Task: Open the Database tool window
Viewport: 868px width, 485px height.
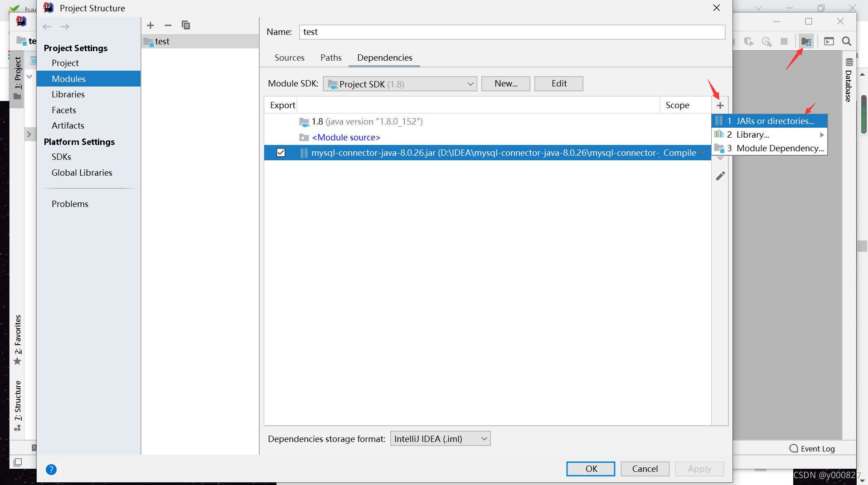Action: pos(849,81)
